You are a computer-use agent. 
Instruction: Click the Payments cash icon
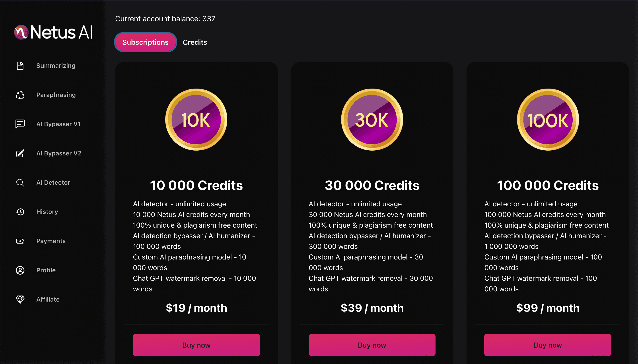20,241
